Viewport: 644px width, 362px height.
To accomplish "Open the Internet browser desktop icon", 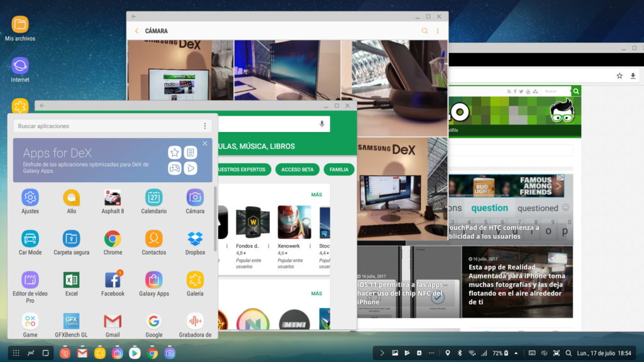I will (19, 65).
